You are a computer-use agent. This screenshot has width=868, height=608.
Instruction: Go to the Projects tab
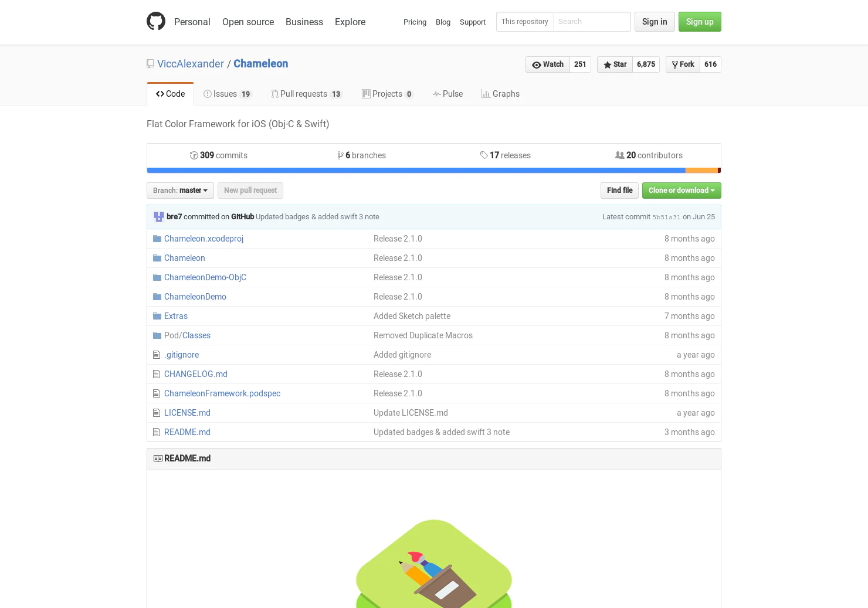coord(387,94)
